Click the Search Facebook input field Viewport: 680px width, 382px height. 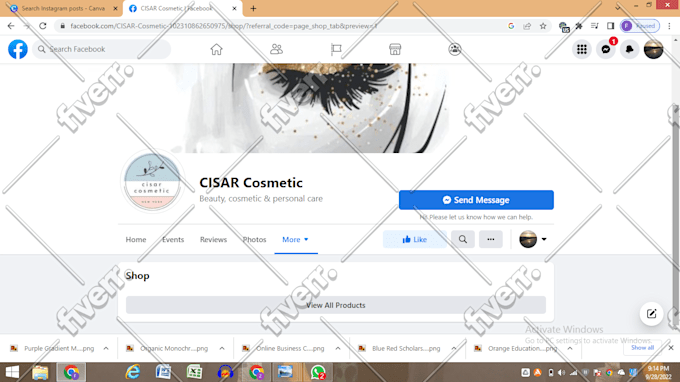[x=101, y=49]
